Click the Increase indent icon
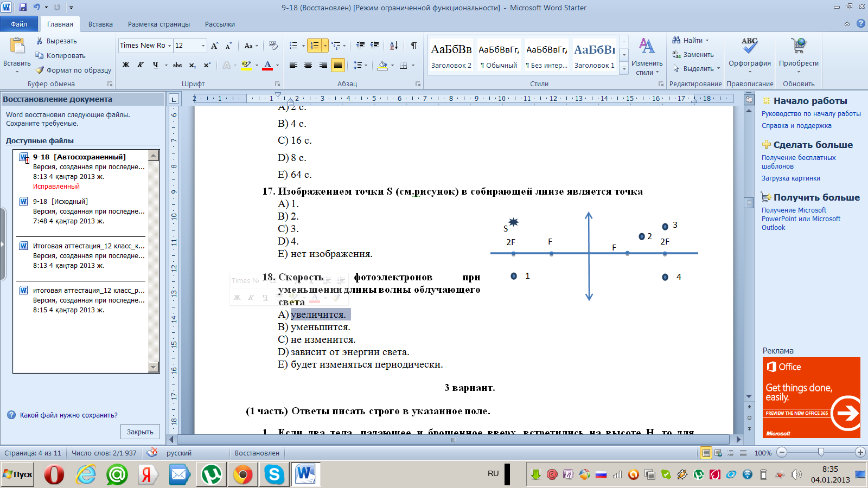This screenshot has width=868, height=488. point(374,46)
